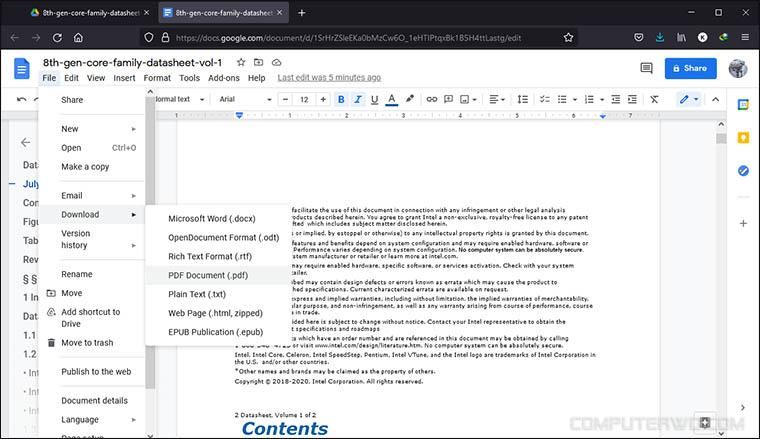The height and width of the screenshot is (439, 760).
Task: Open the Tools menu
Action: 189,78
